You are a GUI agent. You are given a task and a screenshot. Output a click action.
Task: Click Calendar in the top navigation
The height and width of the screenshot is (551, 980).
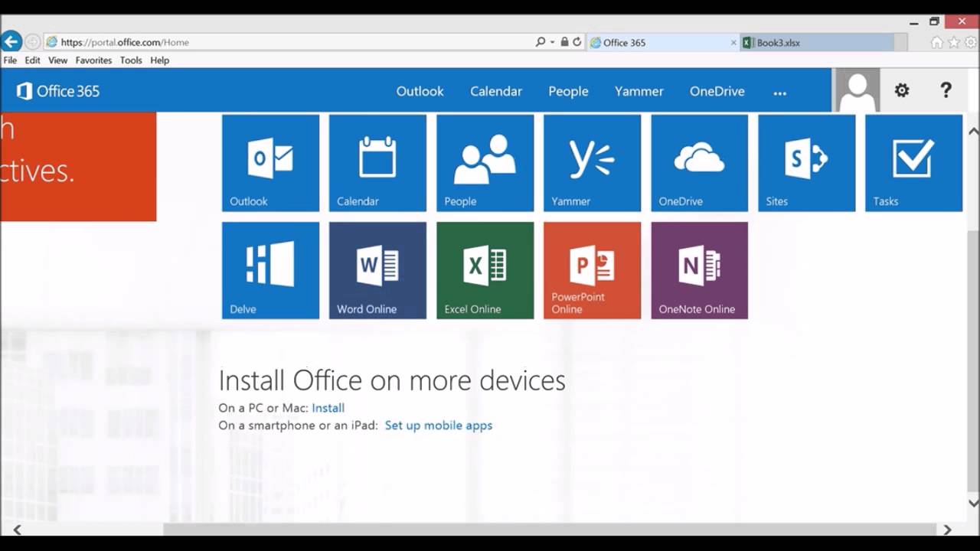pos(496,91)
